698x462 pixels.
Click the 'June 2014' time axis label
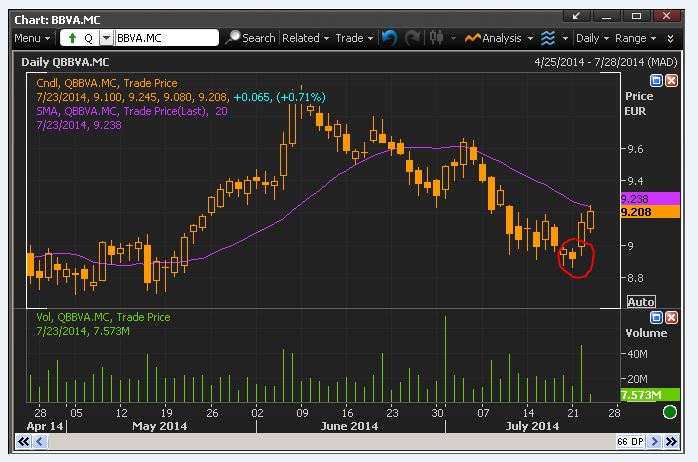[x=349, y=426]
